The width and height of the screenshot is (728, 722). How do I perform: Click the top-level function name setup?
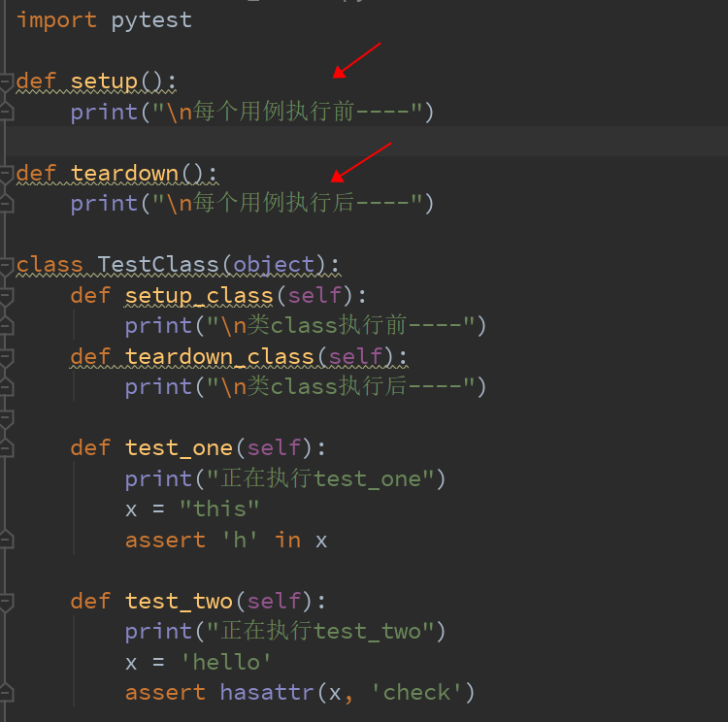pyautogui.click(x=104, y=82)
